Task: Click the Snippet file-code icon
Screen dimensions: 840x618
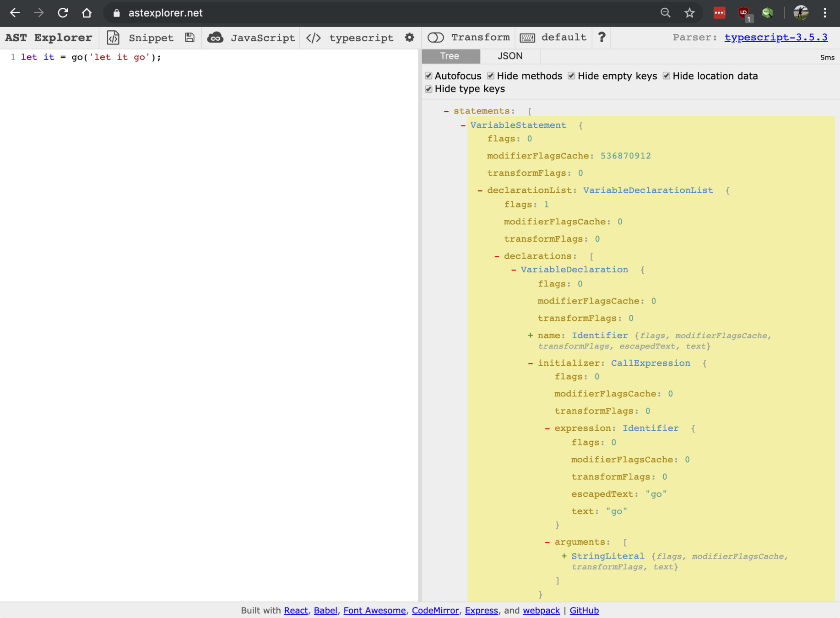Action: point(113,38)
